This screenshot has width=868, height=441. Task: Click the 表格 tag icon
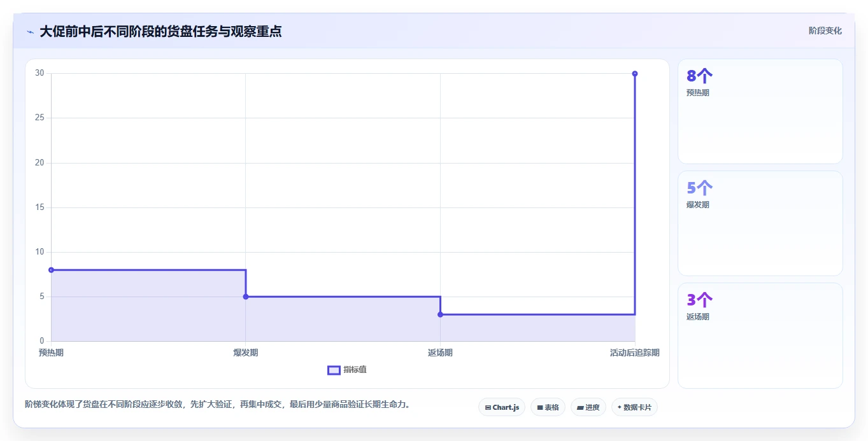click(540, 407)
